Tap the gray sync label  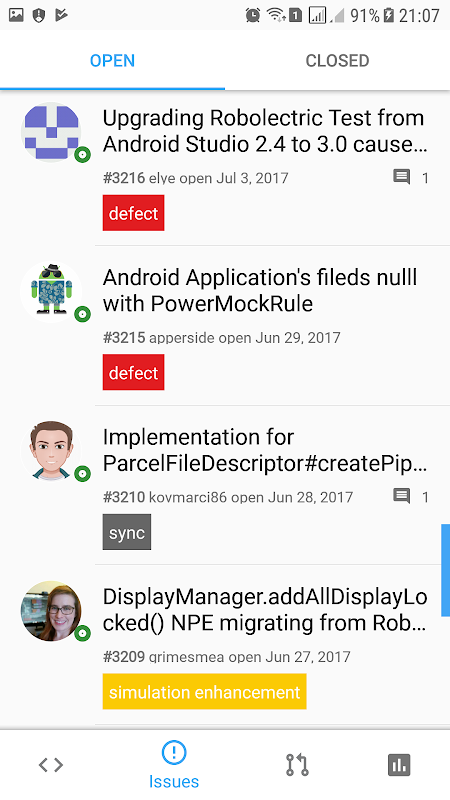point(127,532)
